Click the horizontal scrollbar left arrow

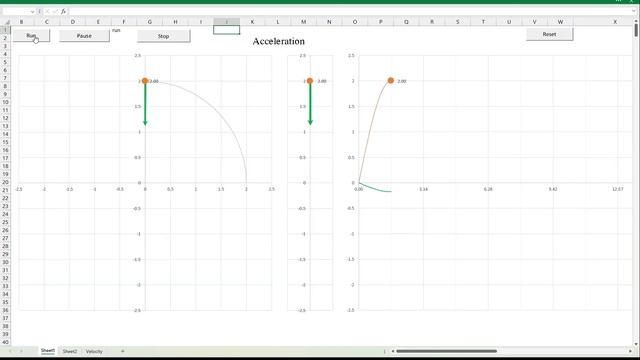click(x=393, y=351)
